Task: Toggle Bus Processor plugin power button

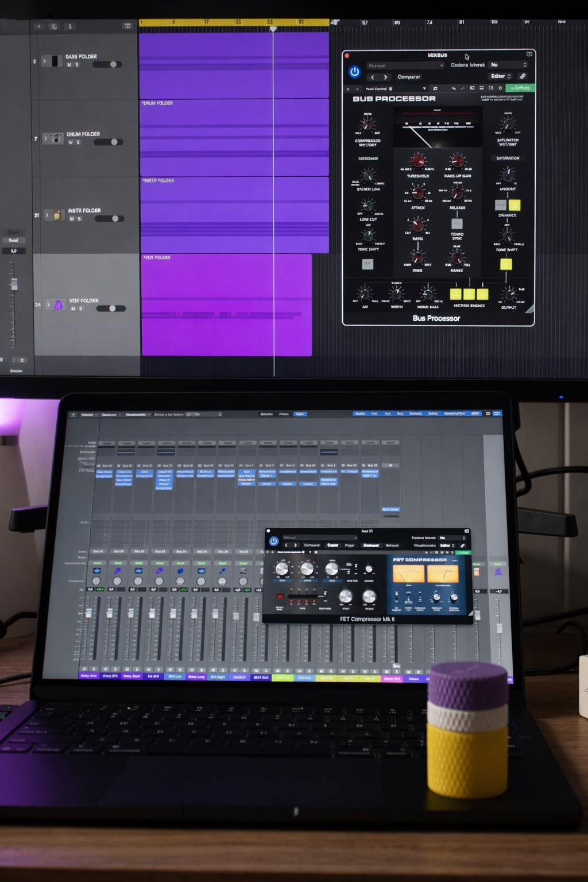Action: coord(354,72)
